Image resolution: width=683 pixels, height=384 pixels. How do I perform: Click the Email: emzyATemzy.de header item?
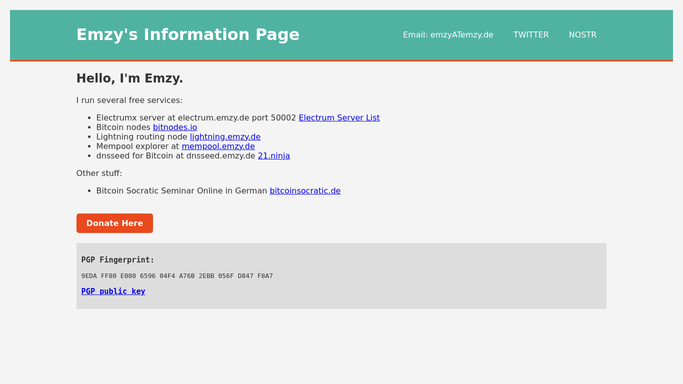(448, 35)
